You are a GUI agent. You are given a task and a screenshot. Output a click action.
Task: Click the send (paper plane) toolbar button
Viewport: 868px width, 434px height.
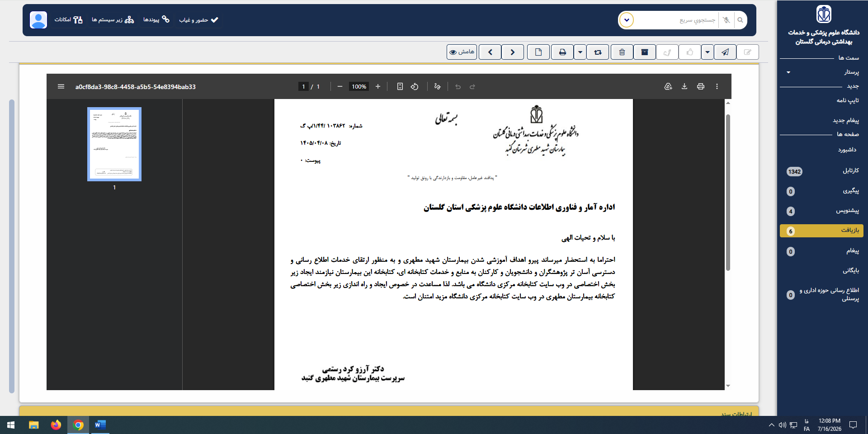pos(725,52)
